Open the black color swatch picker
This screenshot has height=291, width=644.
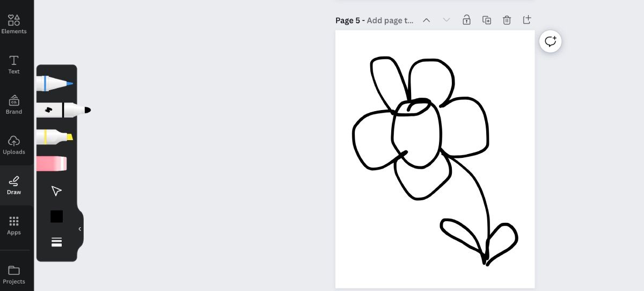(56, 216)
